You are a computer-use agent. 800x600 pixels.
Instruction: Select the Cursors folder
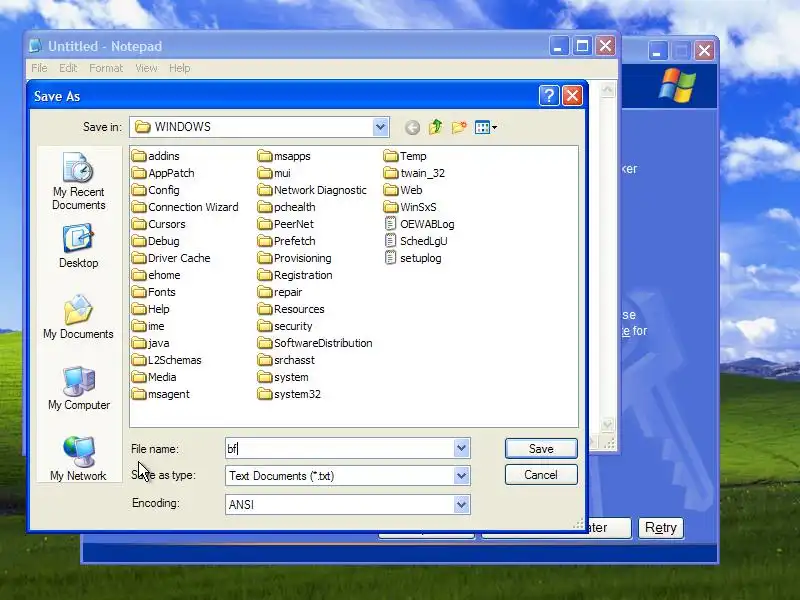coord(158,224)
